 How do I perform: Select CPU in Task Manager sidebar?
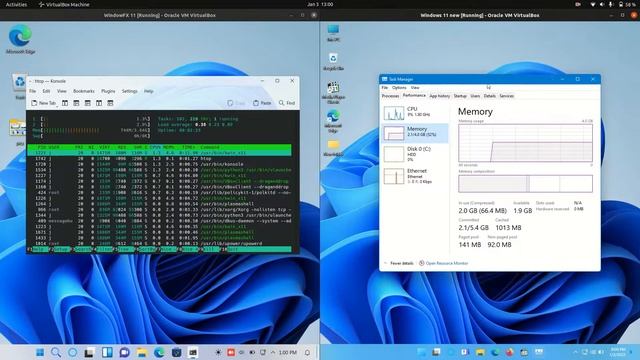click(415, 112)
